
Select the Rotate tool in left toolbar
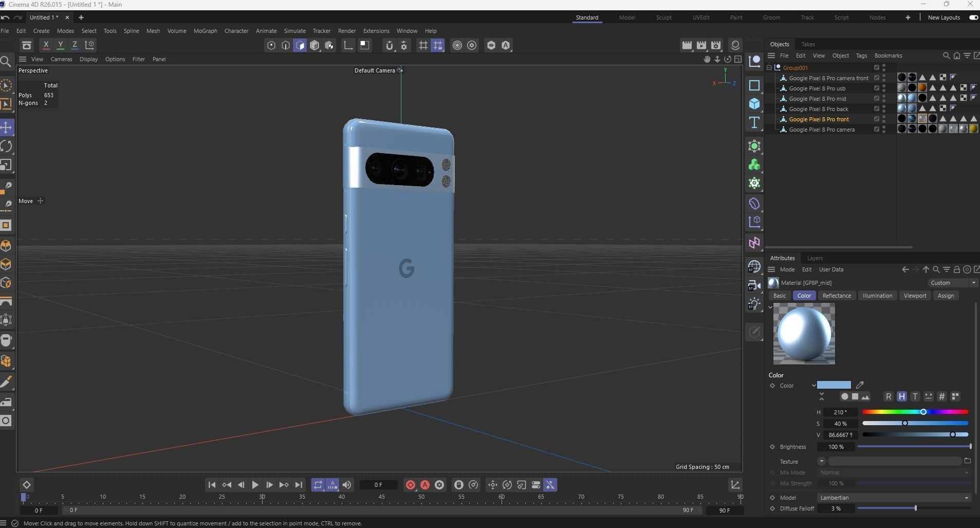click(x=6, y=147)
